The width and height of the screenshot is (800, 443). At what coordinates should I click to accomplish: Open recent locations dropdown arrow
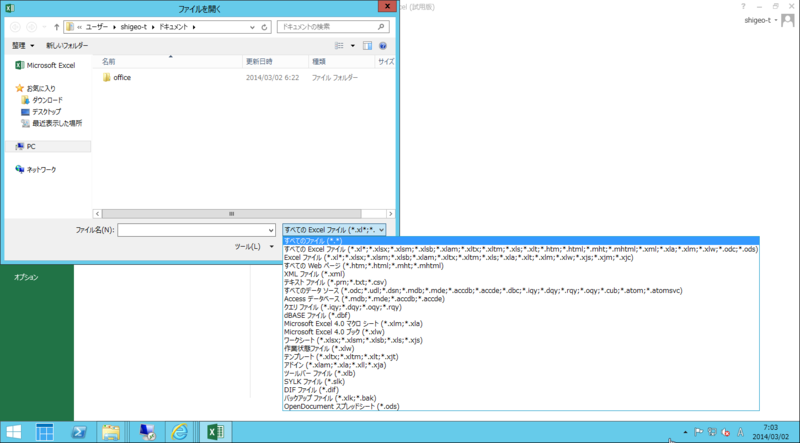point(44,27)
